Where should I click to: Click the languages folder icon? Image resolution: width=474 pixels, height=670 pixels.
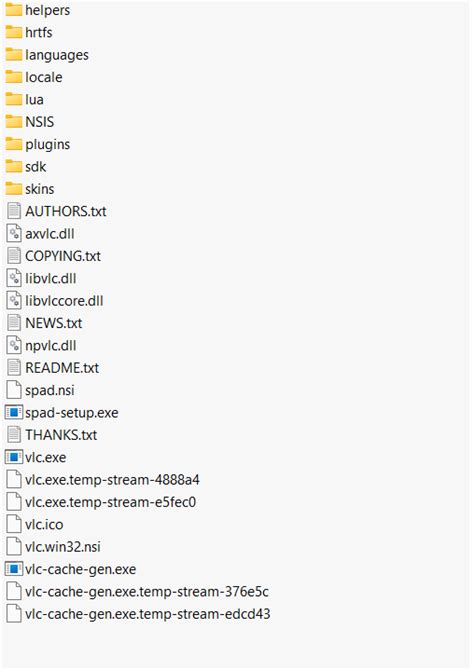point(14,55)
